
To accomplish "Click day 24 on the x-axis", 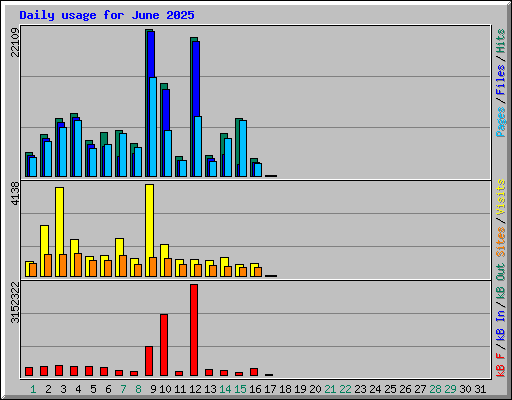I will point(376,389).
